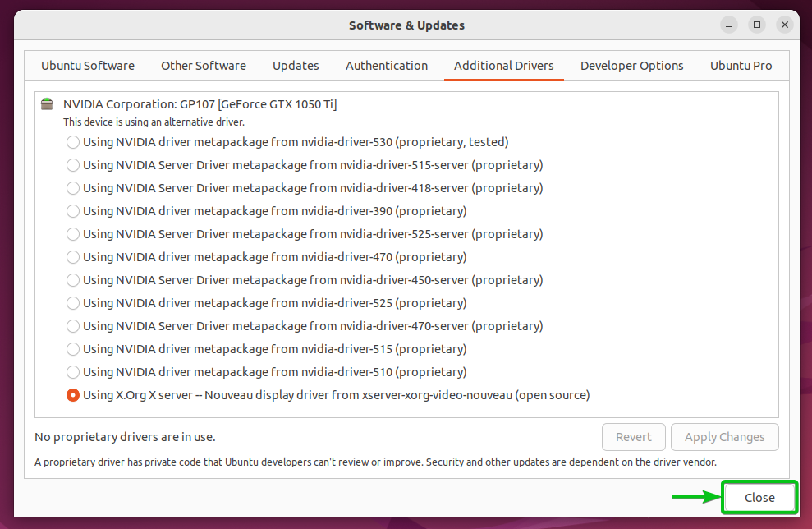Go to the Updates tab

coord(296,66)
